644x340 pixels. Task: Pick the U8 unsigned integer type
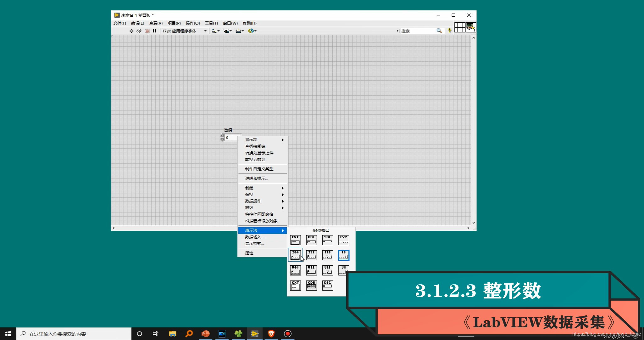[344, 270]
